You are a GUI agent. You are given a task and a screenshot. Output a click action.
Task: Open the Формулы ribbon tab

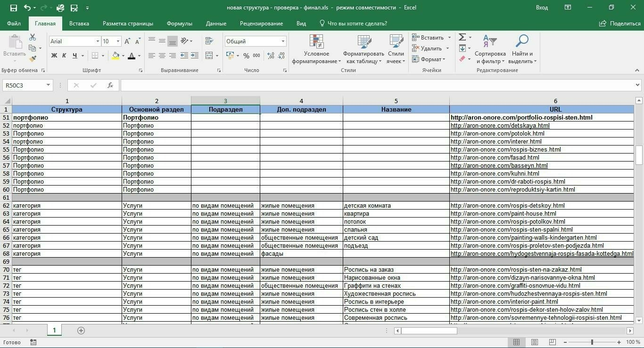click(x=179, y=24)
